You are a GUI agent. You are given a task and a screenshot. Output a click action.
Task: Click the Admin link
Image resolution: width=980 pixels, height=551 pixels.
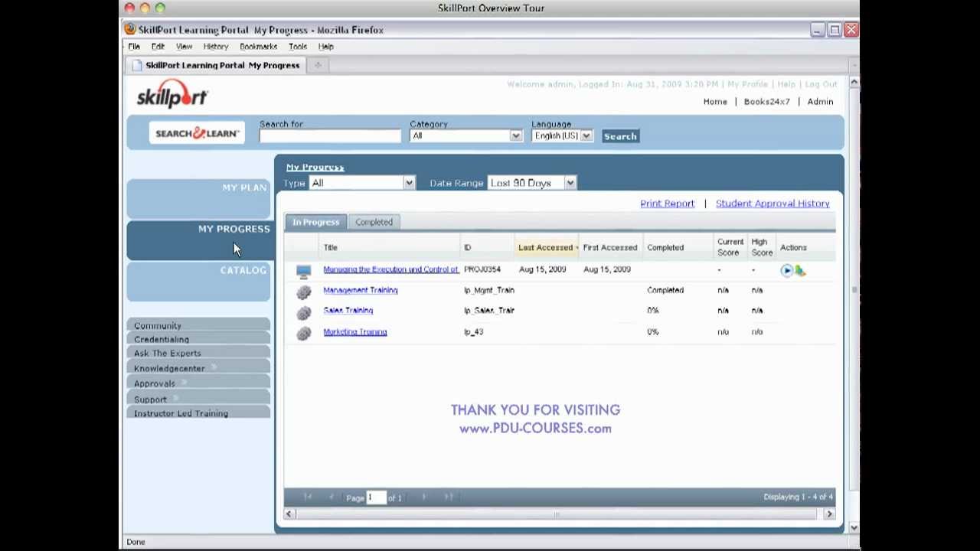pos(820,102)
